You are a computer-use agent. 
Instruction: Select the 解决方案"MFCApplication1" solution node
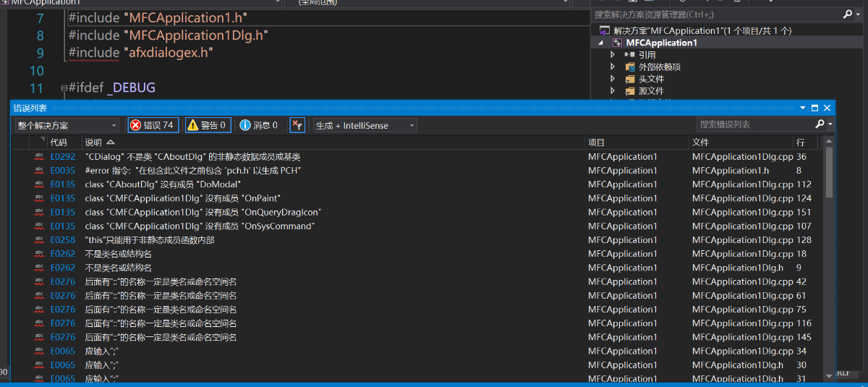(x=702, y=30)
